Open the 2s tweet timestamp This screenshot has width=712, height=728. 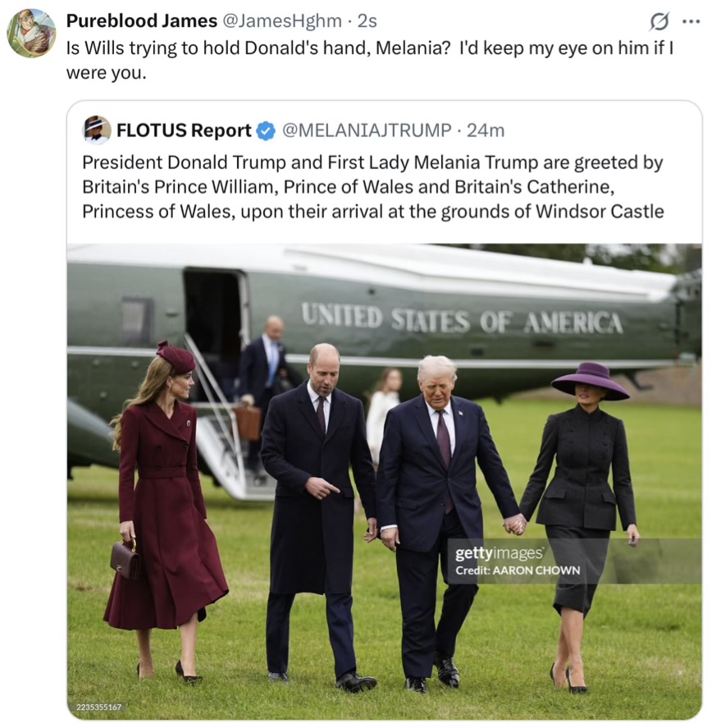point(367,21)
